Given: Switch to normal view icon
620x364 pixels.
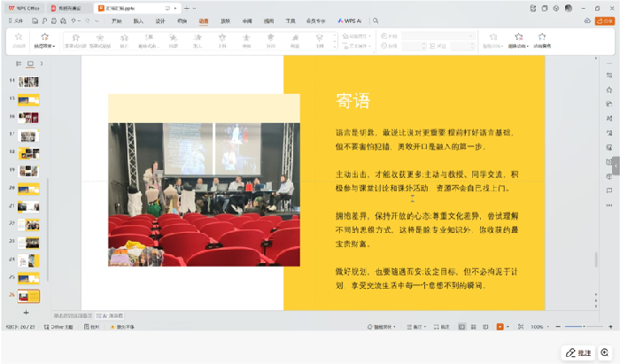Looking at the screenshot, I should (463, 327).
